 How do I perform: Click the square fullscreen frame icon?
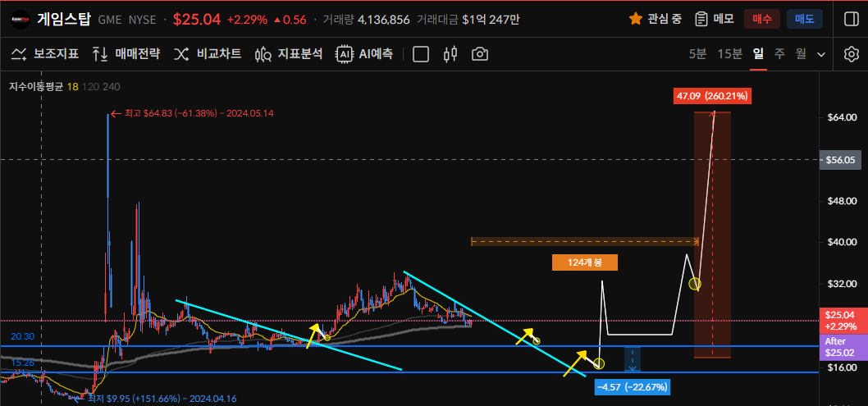(x=421, y=53)
